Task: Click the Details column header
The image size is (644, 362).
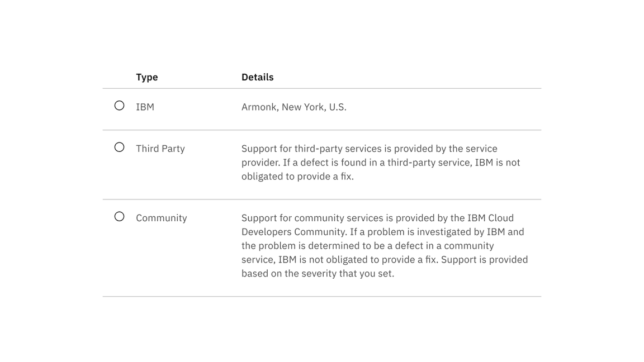Action: pyautogui.click(x=258, y=77)
